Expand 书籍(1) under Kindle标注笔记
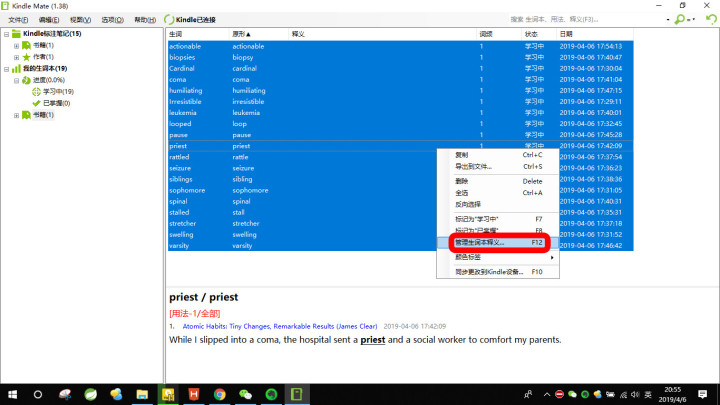The image size is (720, 405). (17, 45)
